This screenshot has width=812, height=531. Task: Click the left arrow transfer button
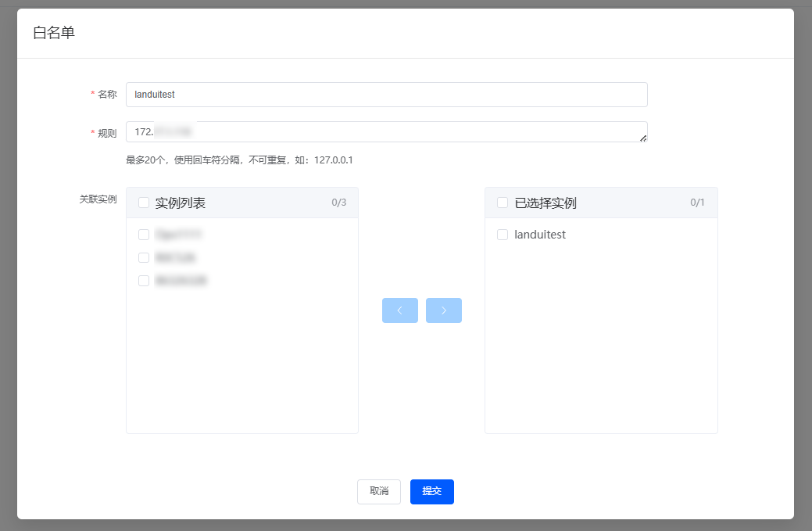(399, 310)
